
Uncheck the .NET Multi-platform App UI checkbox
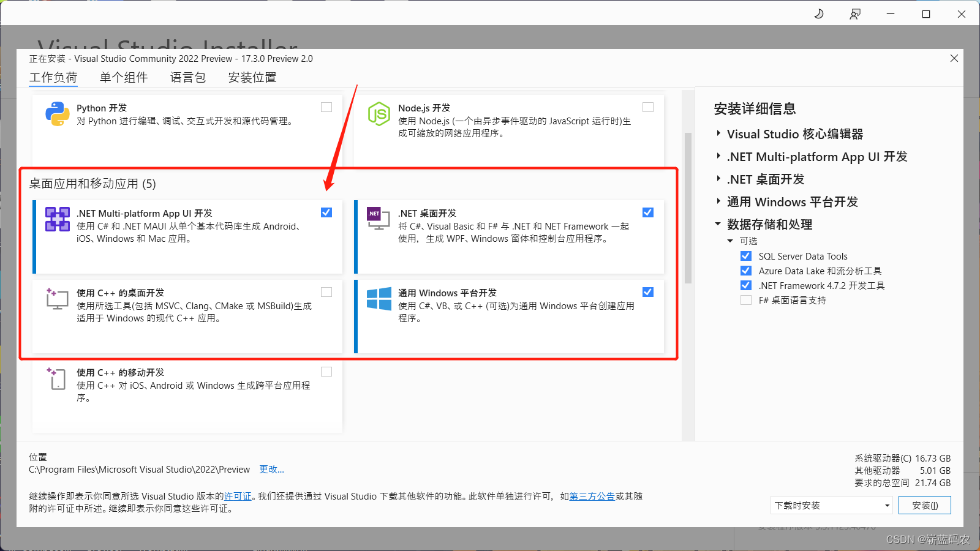click(x=326, y=212)
